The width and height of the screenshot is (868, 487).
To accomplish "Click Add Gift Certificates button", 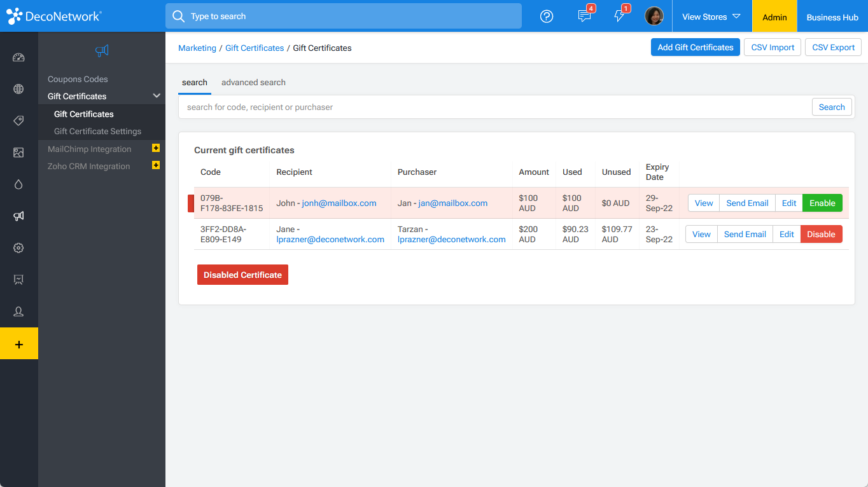I will pos(696,47).
